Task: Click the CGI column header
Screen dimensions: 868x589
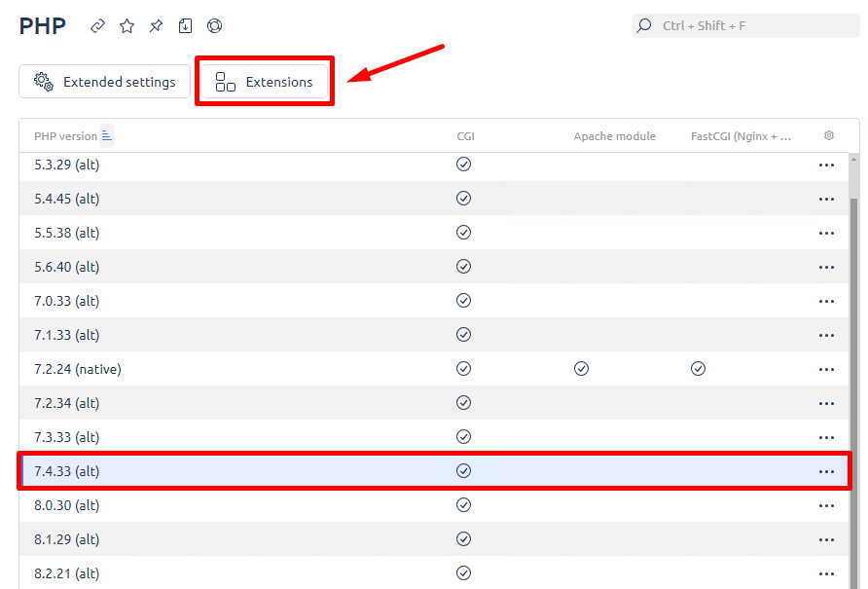Action: pos(465,136)
